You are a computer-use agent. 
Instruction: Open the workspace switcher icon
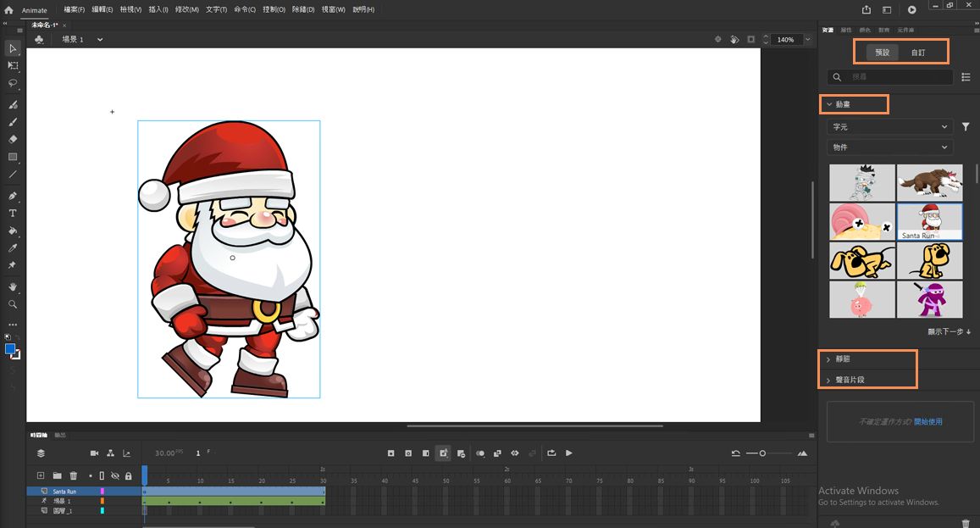tap(886, 9)
